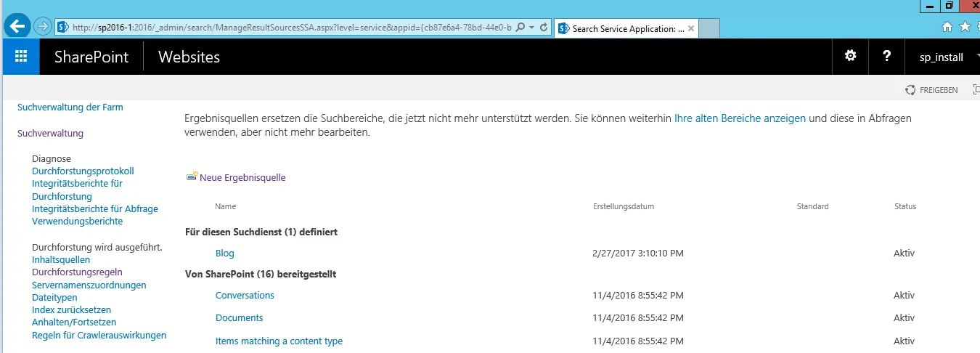Go forward with the browser forward arrow

click(x=42, y=27)
